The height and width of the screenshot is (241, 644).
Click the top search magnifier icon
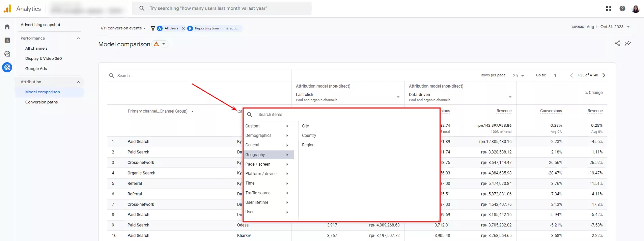142,8
